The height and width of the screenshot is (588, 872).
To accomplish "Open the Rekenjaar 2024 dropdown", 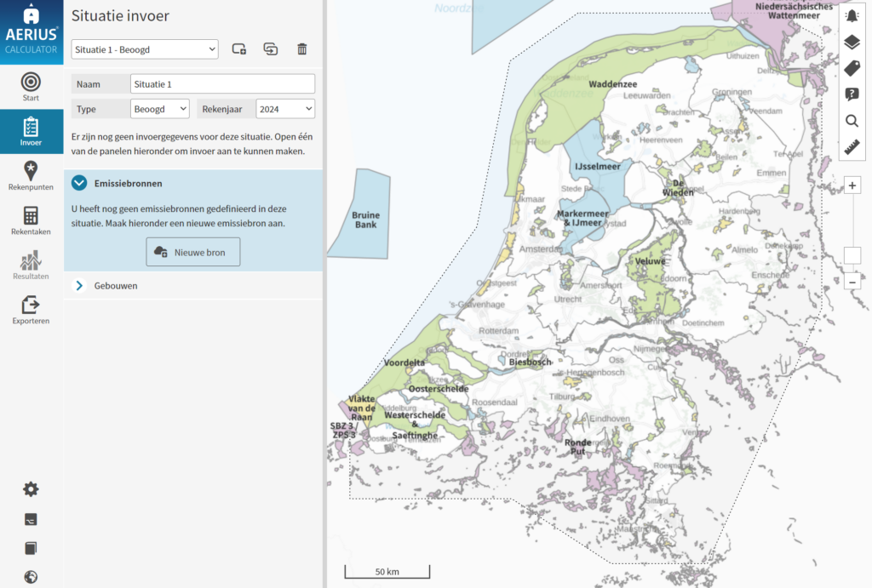I will click(285, 108).
